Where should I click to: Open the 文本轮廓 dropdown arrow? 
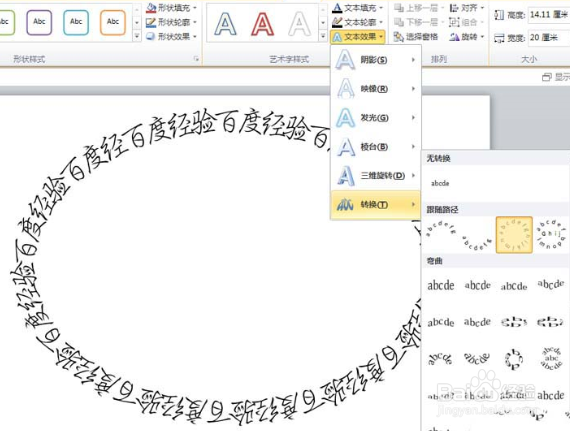pos(381,22)
